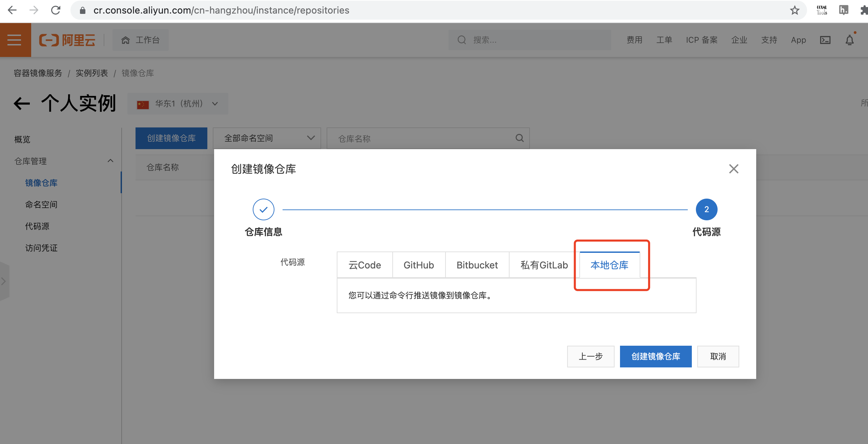Go back with the 上一步 button
Image resolution: width=868 pixels, height=444 pixels.
click(x=591, y=357)
